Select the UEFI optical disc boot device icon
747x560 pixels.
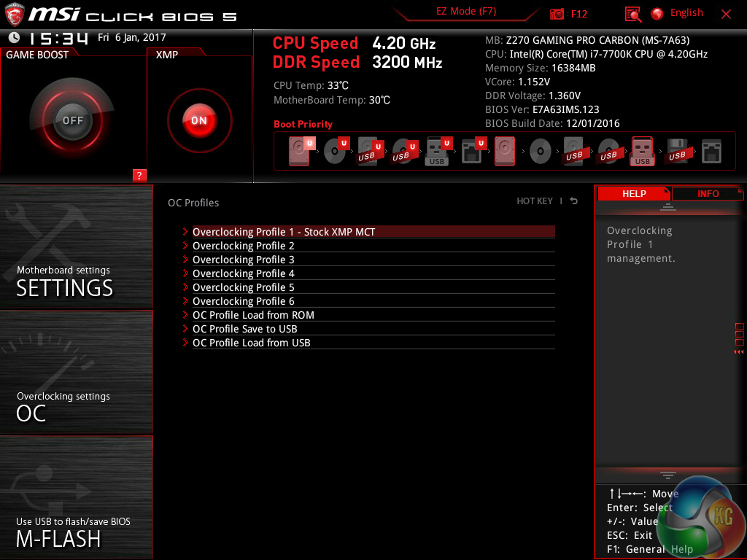point(336,152)
